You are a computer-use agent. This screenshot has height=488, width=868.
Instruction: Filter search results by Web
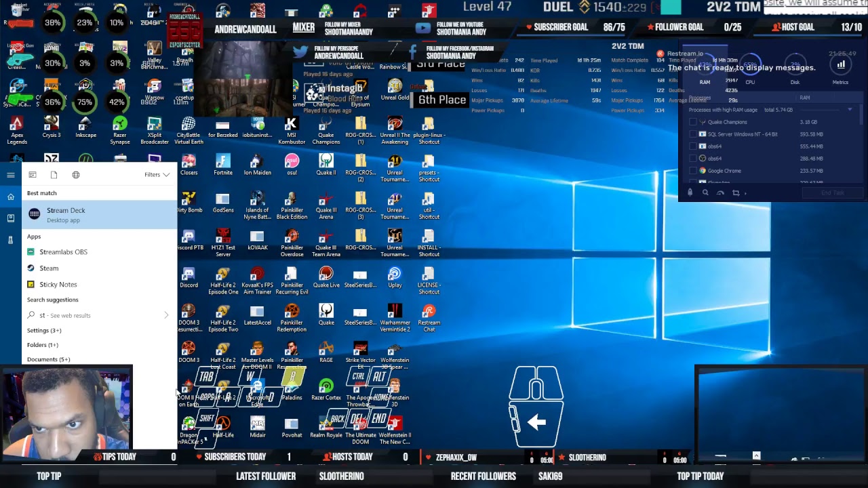click(x=76, y=175)
